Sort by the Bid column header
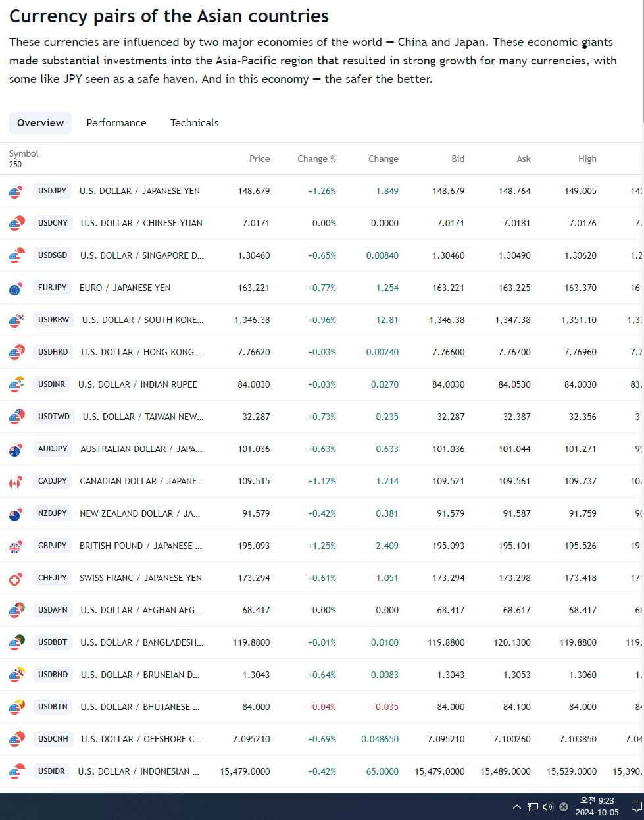The height and width of the screenshot is (820, 644). (458, 159)
